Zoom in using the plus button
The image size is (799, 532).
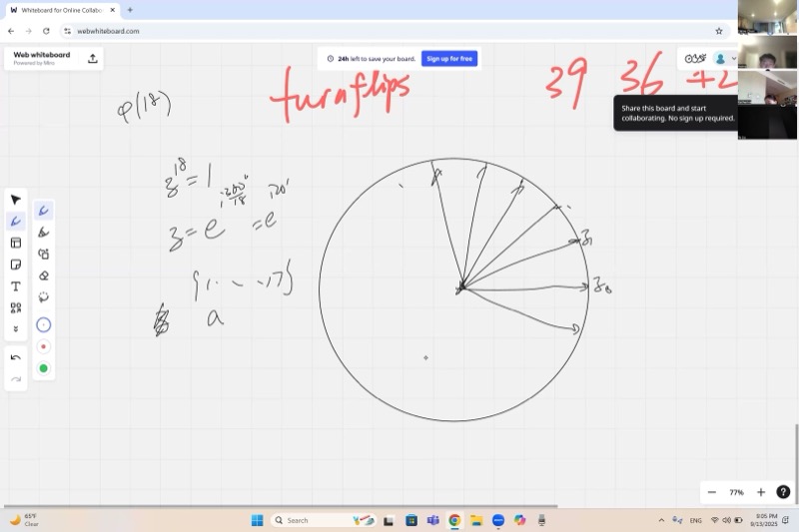pos(760,492)
